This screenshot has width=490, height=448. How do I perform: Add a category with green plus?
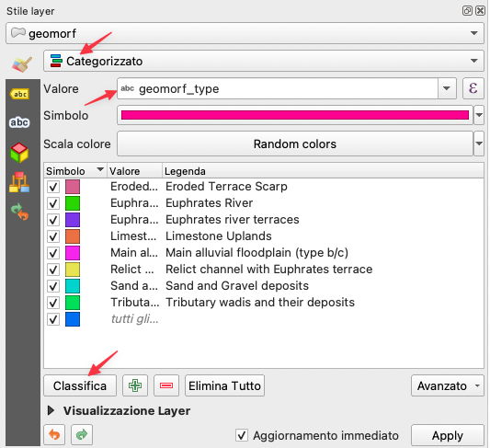tap(135, 385)
